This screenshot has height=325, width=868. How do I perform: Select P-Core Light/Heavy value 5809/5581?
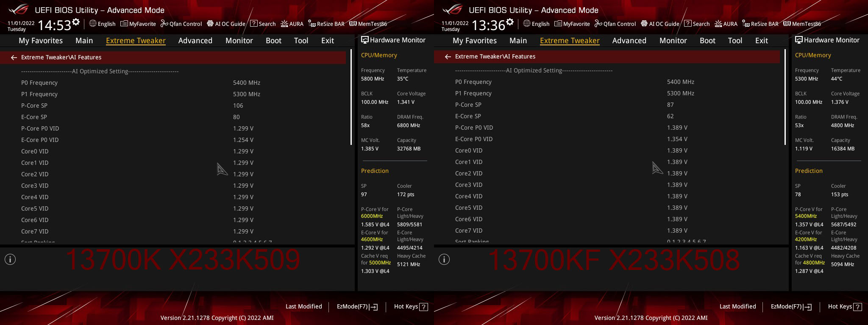(410, 225)
